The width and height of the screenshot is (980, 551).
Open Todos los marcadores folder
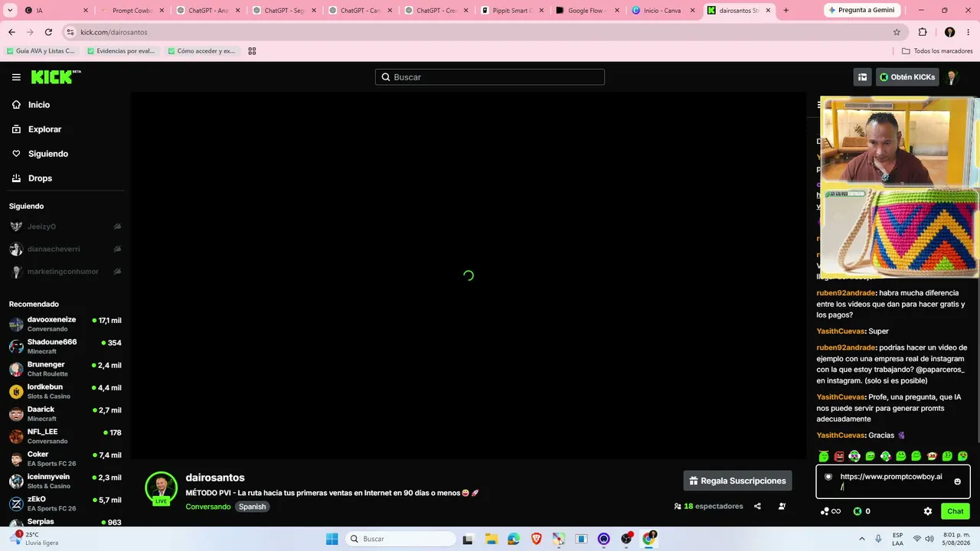(937, 51)
